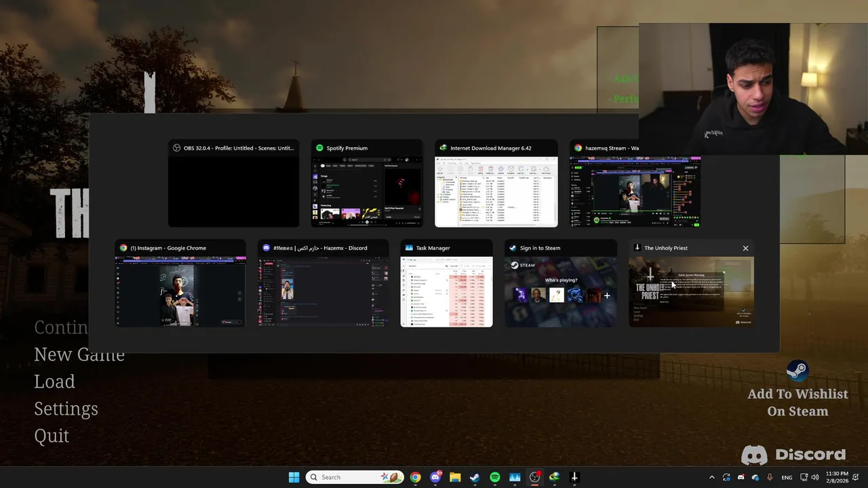The image size is (868, 488).
Task: Select the Task Manager window thumbnail
Action: (x=447, y=283)
